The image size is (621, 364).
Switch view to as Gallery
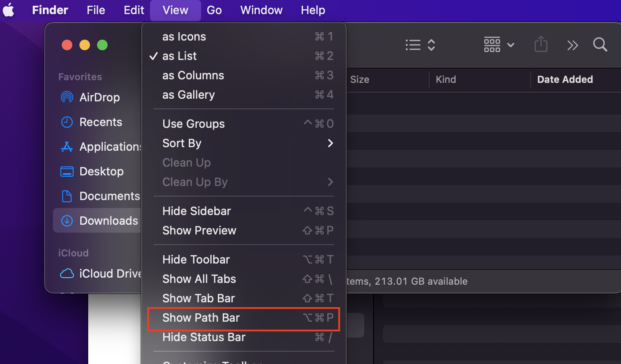244,95
